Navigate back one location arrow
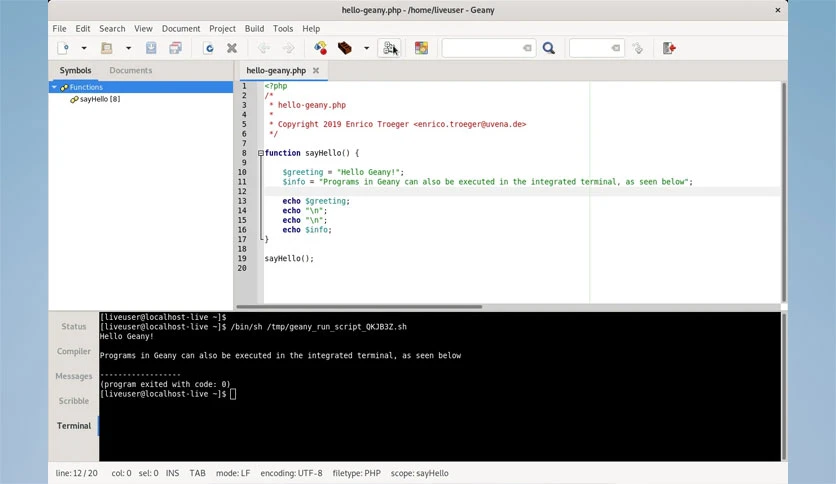 point(264,49)
